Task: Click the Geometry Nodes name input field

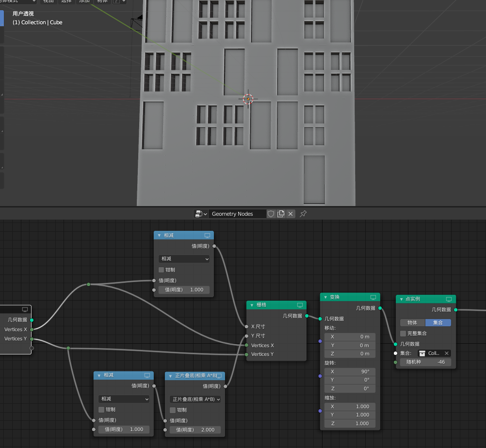Action: [x=237, y=213]
